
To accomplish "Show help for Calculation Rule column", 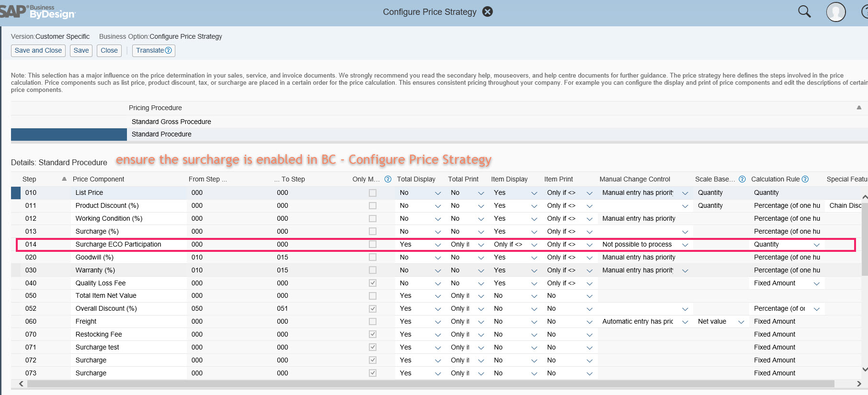I will pos(805,179).
